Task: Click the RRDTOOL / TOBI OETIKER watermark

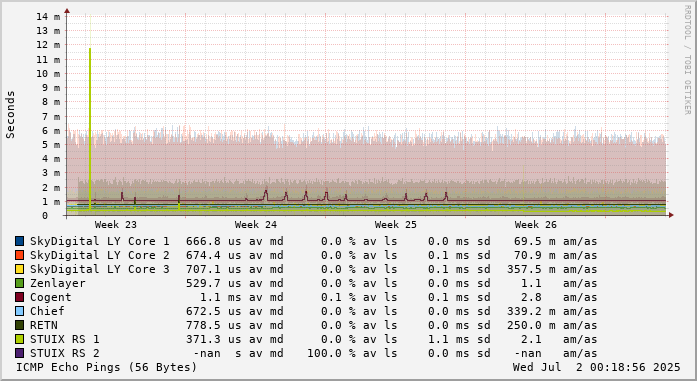Action: (687, 60)
